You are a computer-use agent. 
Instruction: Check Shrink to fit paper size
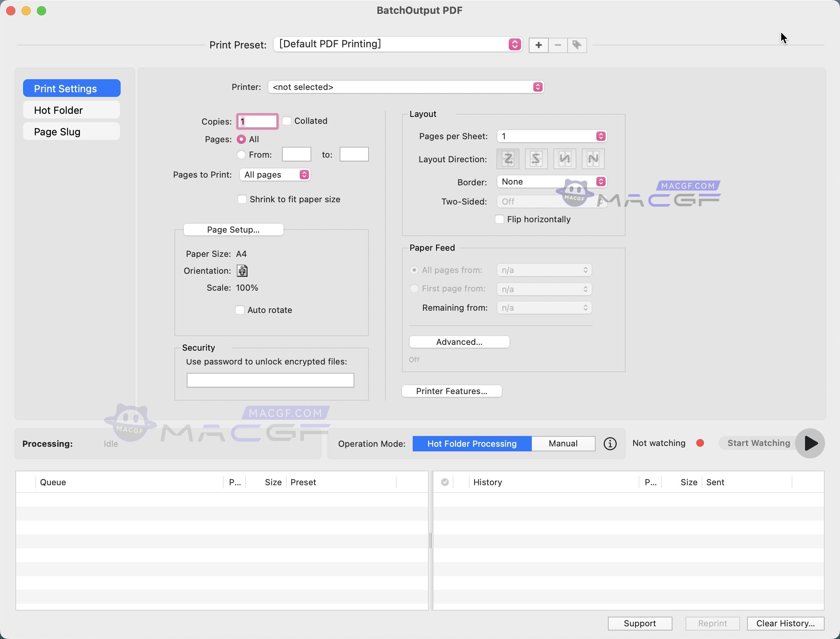pyautogui.click(x=242, y=199)
